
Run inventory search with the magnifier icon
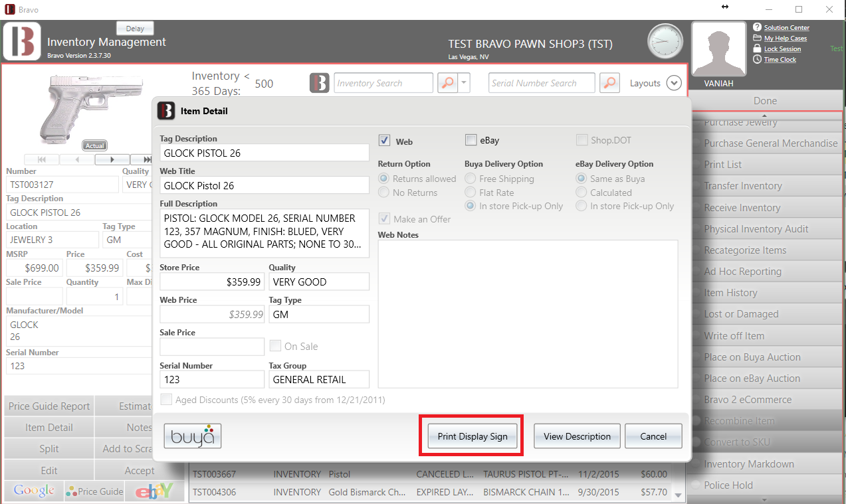click(x=449, y=83)
